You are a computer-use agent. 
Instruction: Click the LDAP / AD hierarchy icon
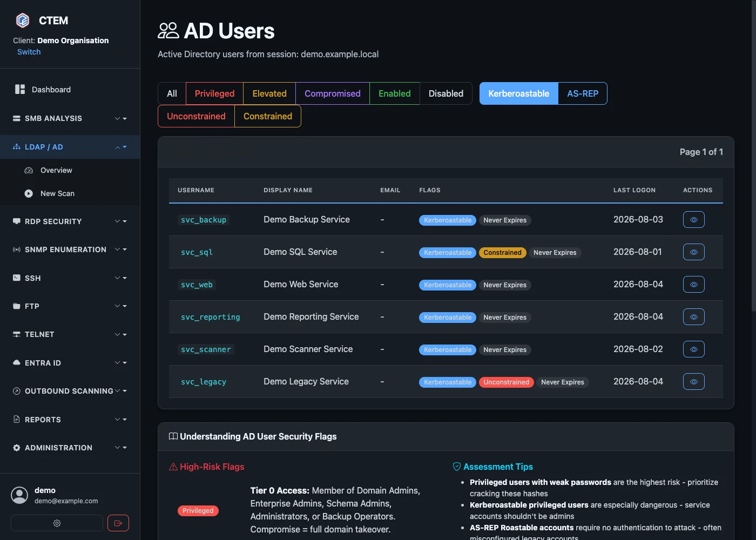tap(17, 147)
